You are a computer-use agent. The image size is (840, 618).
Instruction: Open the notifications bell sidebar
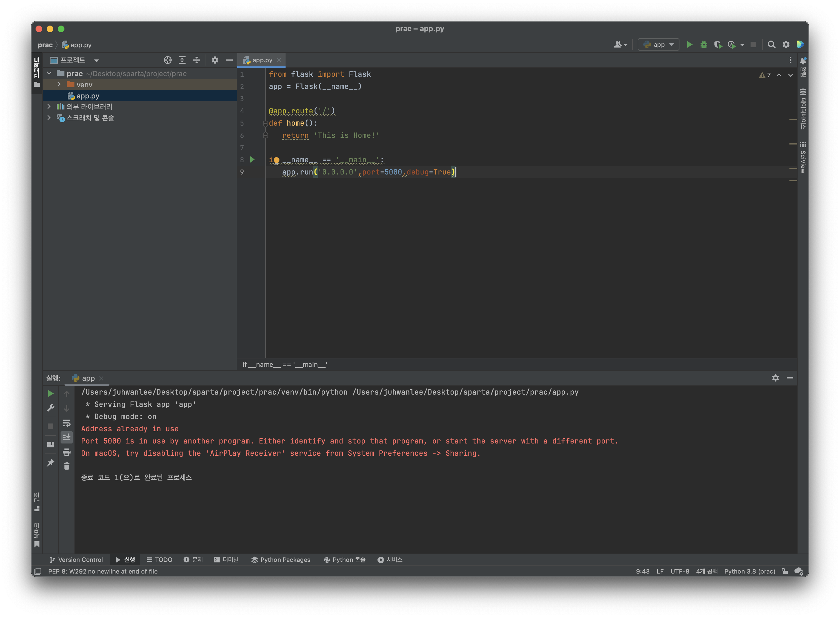point(802,67)
